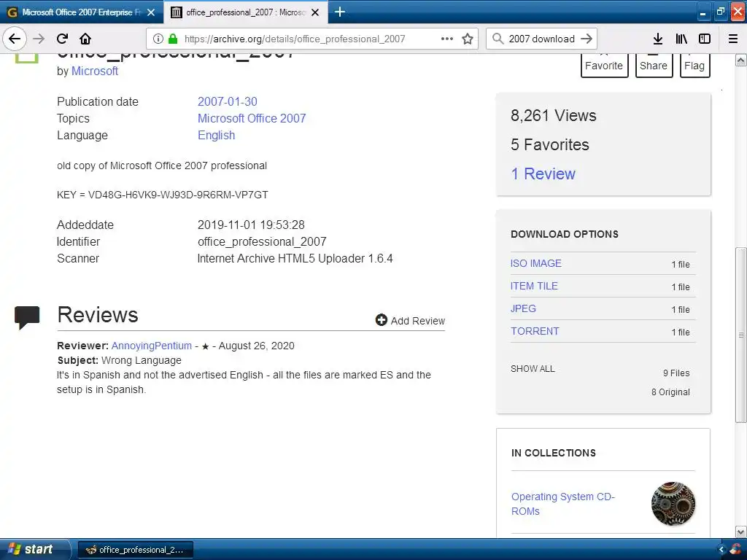Open the JPEG download option
This screenshot has width=747, height=560.
[x=523, y=308]
